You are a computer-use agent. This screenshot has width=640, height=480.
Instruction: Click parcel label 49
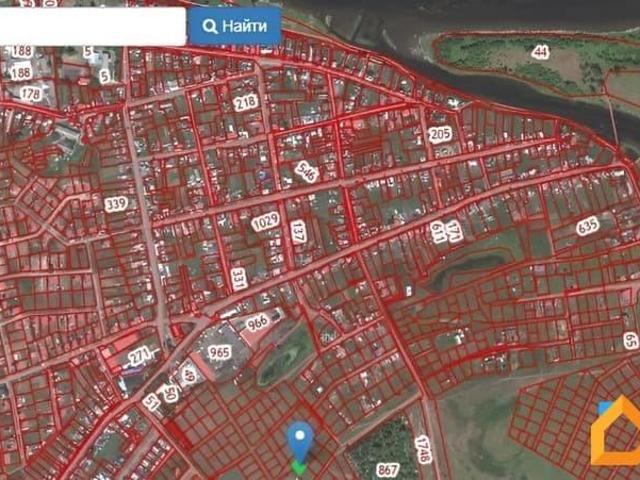189,374
